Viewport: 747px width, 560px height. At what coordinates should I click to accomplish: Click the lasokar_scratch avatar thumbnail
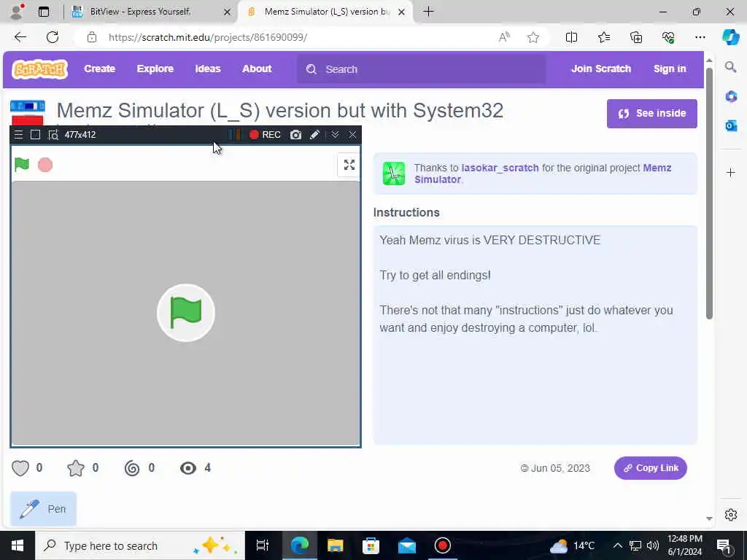point(393,174)
